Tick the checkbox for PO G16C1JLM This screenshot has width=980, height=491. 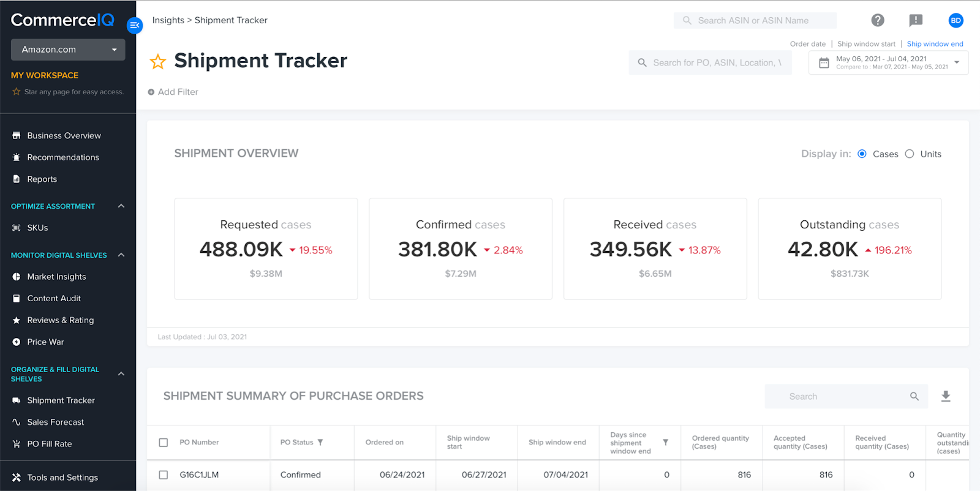pyautogui.click(x=164, y=474)
